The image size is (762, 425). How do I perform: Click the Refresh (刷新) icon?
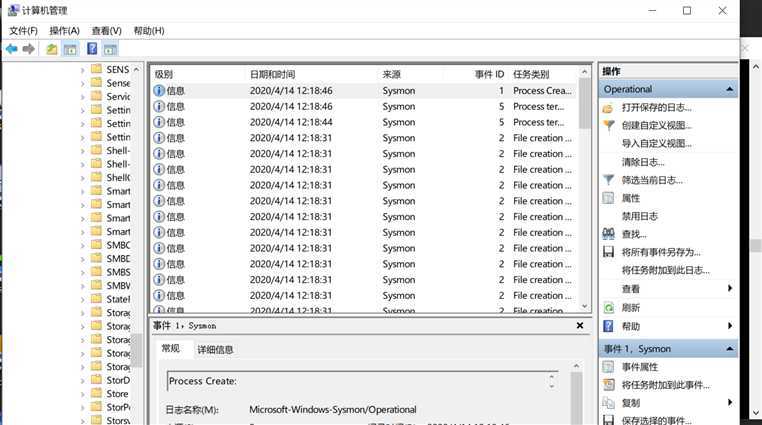(608, 307)
